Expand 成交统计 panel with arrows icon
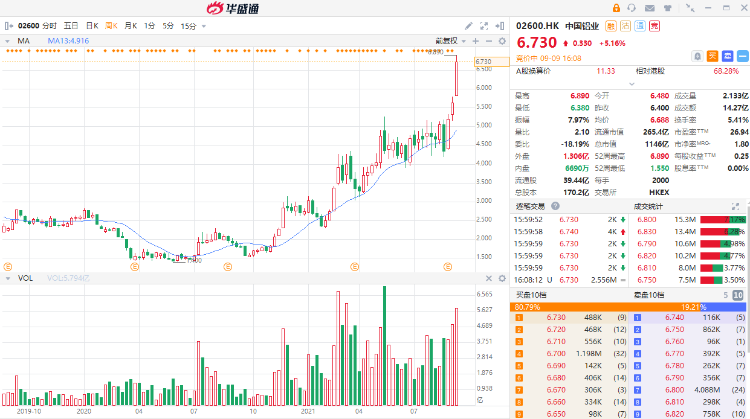This screenshot has height=419, width=750. (x=735, y=206)
